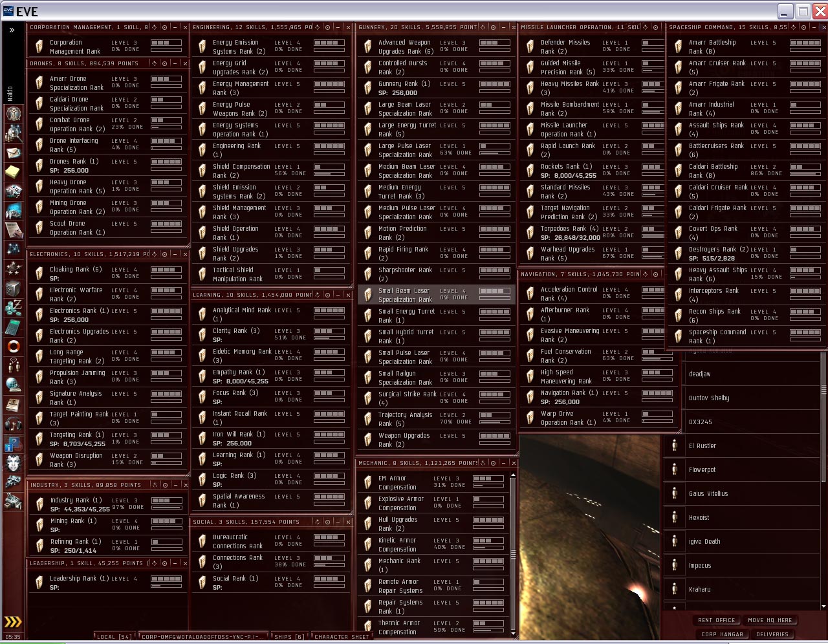828x644 pixels.
Task: Switch to the Local [54] channel tab
Action: [114, 637]
